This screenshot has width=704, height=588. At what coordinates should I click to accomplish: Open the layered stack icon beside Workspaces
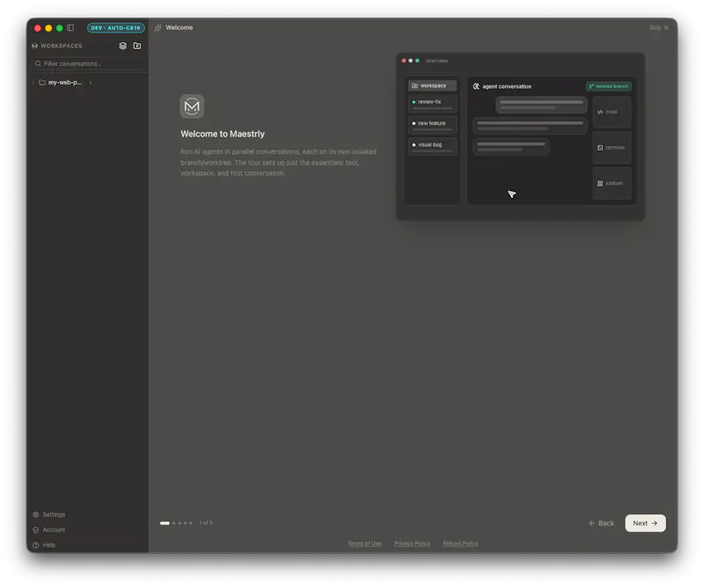click(x=122, y=46)
